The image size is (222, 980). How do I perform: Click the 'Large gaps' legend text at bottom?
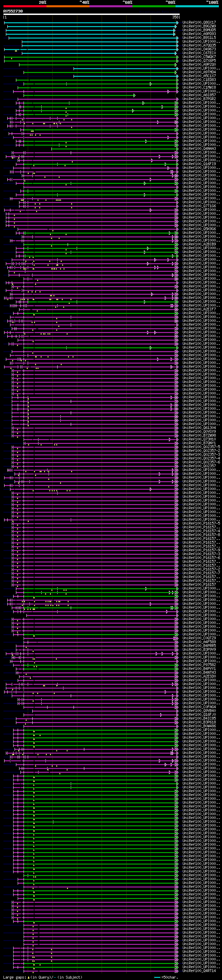point(15,977)
